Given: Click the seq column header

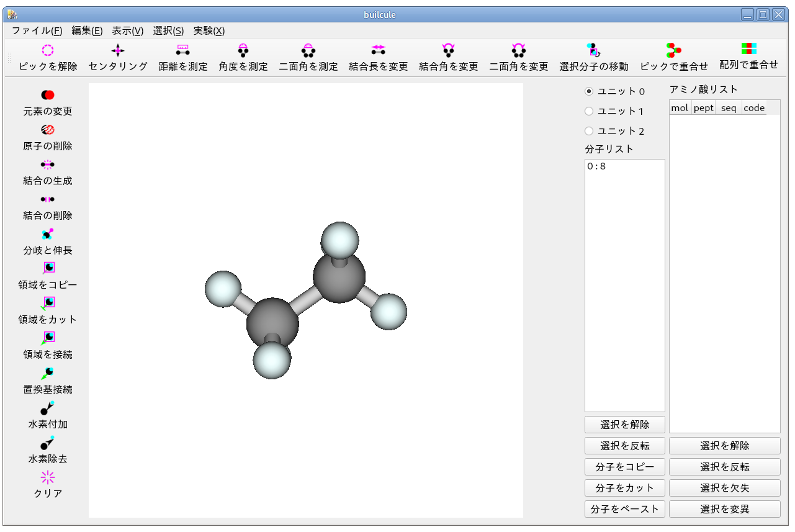Looking at the screenshot, I should [x=729, y=108].
